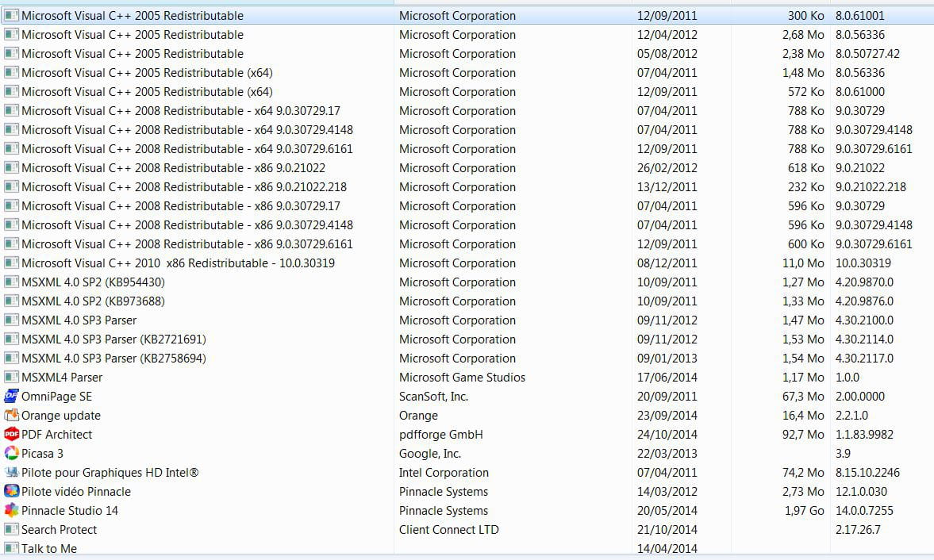Viewport: 934px width, 560px height.
Task: Click the MSXML4 Parser icon
Action: point(11,377)
